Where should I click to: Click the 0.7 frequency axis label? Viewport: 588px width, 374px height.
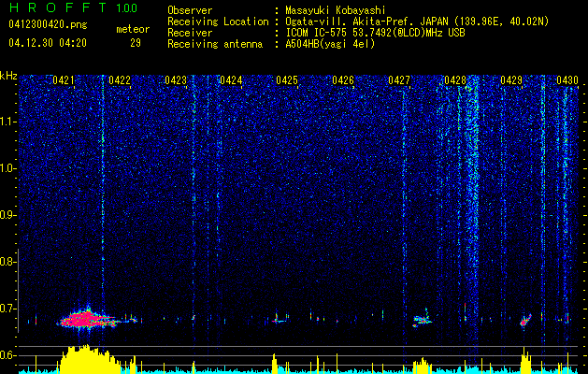point(7,309)
